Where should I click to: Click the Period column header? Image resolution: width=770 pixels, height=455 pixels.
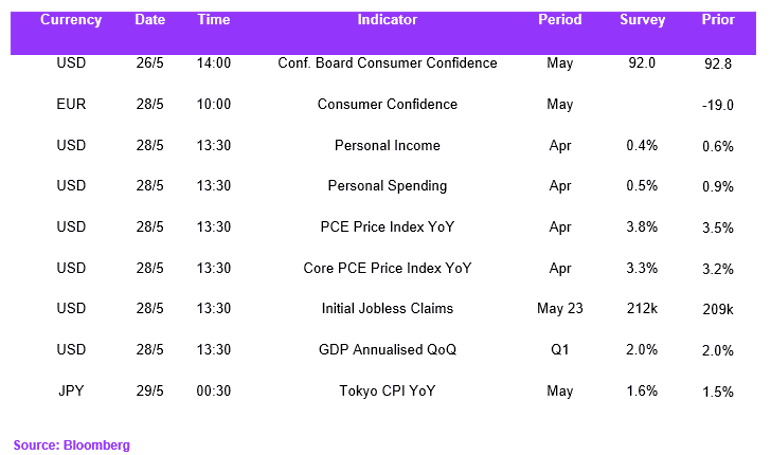(559, 20)
